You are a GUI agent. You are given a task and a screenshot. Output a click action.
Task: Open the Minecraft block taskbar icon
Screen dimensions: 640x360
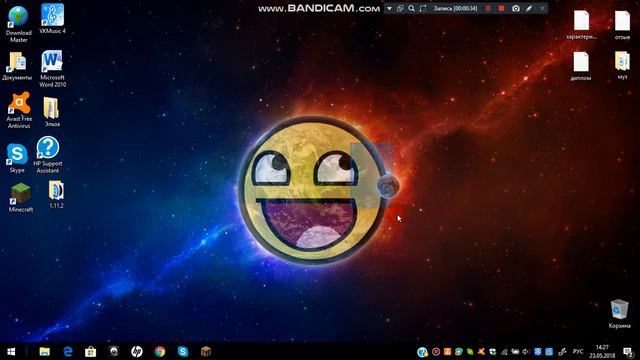click(206, 351)
